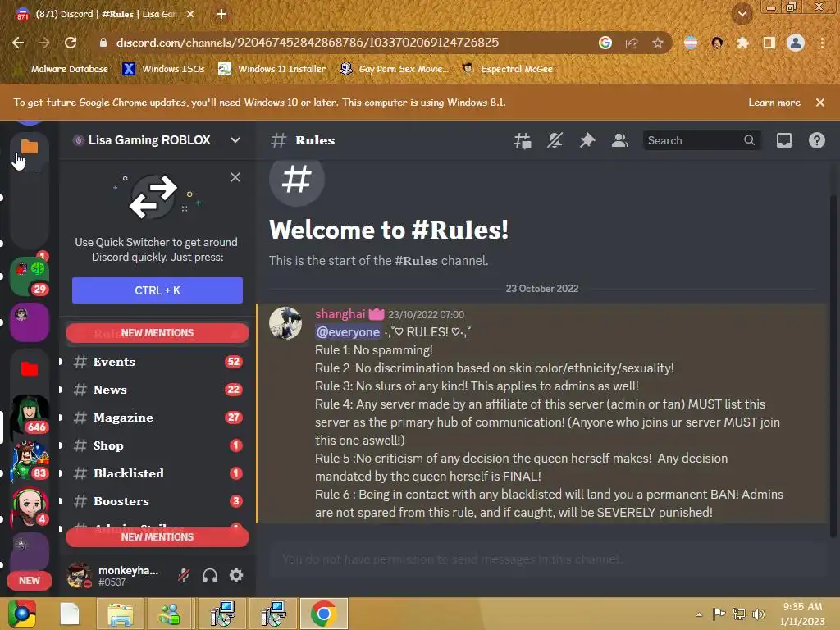Close the Chrome update notification bar

click(x=819, y=103)
